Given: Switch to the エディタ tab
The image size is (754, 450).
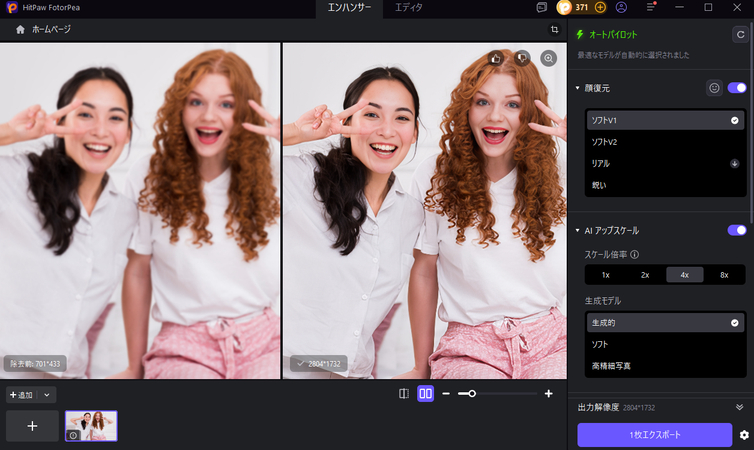Looking at the screenshot, I should coord(409,8).
